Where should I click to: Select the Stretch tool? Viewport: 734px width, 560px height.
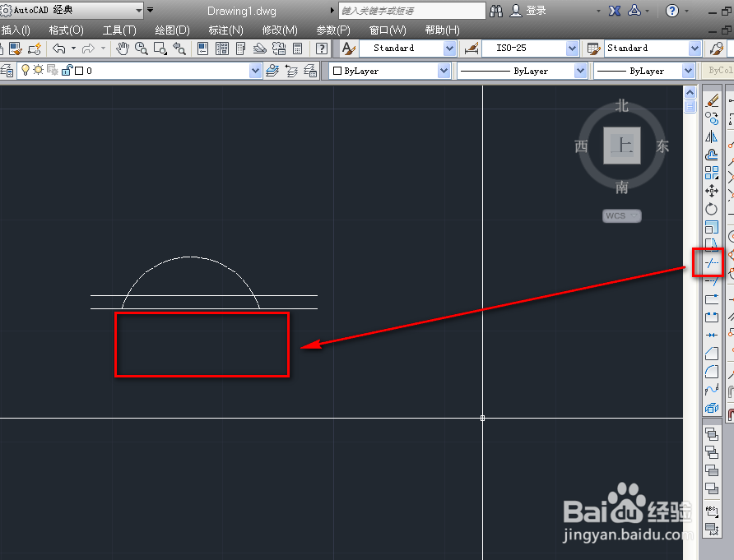pyautogui.click(x=712, y=244)
